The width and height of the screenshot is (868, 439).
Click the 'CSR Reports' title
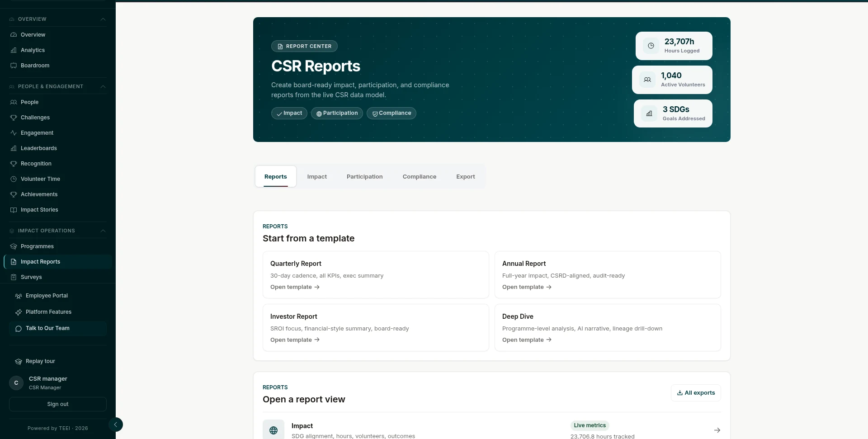[316, 66]
